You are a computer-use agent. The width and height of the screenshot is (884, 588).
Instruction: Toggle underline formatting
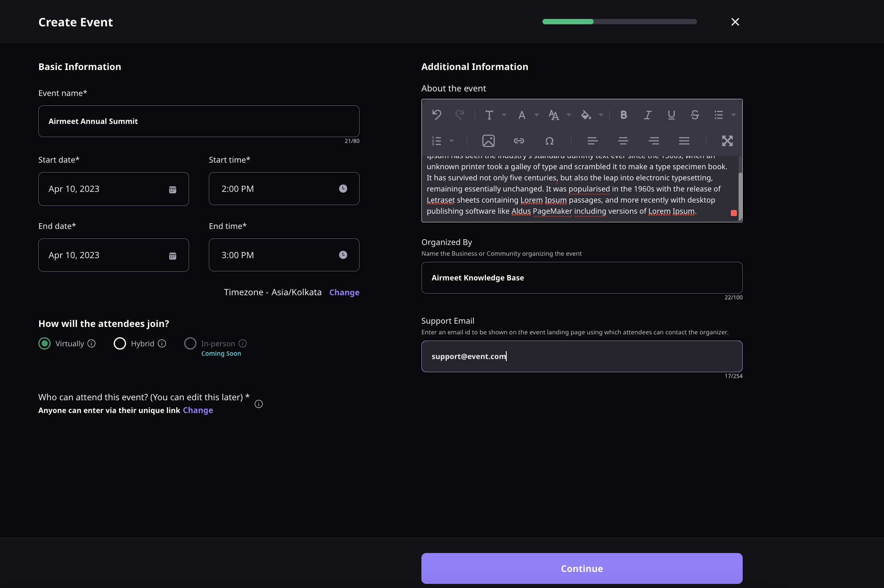(671, 115)
